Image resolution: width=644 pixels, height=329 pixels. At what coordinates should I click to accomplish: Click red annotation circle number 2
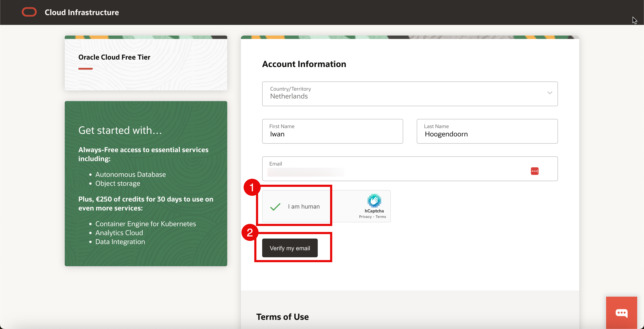coord(250,233)
